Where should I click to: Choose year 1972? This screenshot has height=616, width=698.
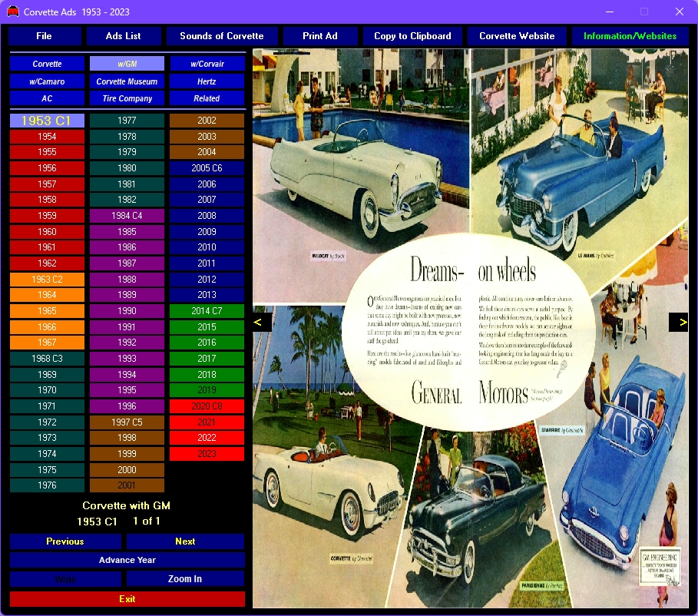47,422
